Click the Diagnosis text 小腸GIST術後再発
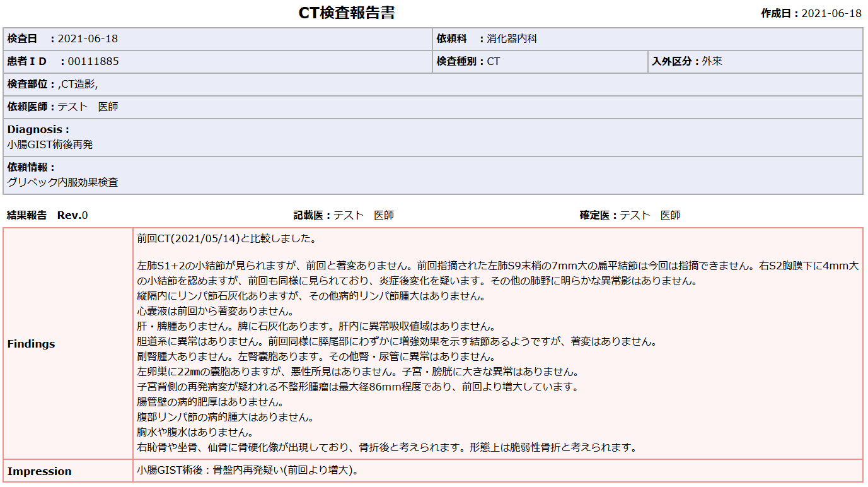Image resolution: width=868 pixels, height=487 pixels. pos(50,144)
